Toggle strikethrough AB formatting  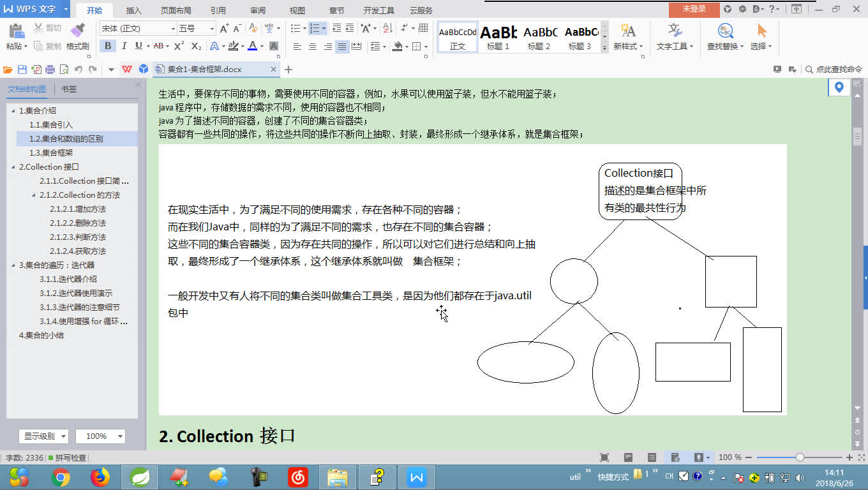tap(158, 46)
